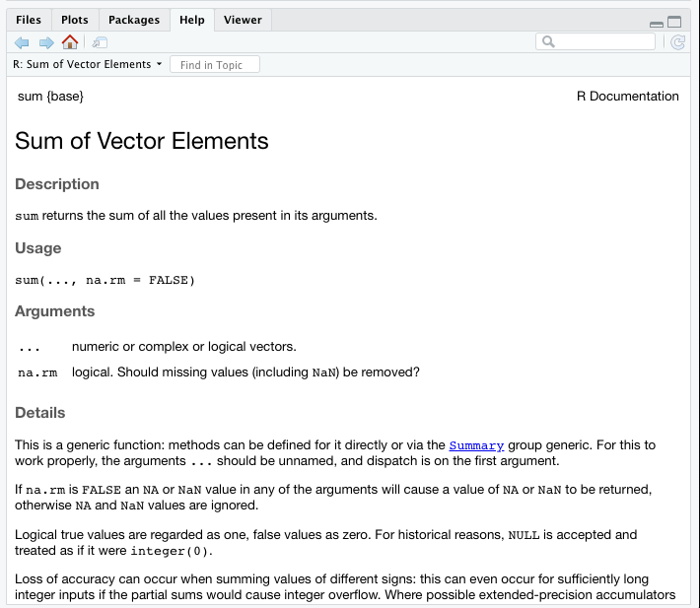The height and width of the screenshot is (608, 700).
Task: Click the magnifier icon in help search
Action: 548,41
